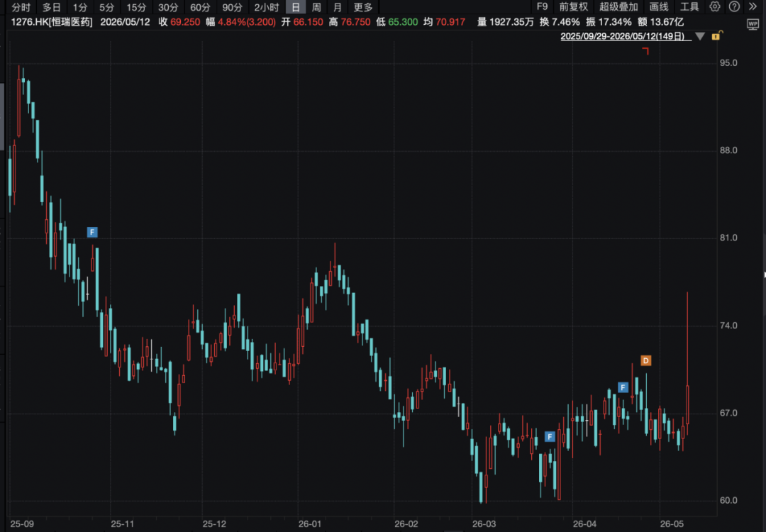
Task: Click the F9 button
Action: pos(543,7)
